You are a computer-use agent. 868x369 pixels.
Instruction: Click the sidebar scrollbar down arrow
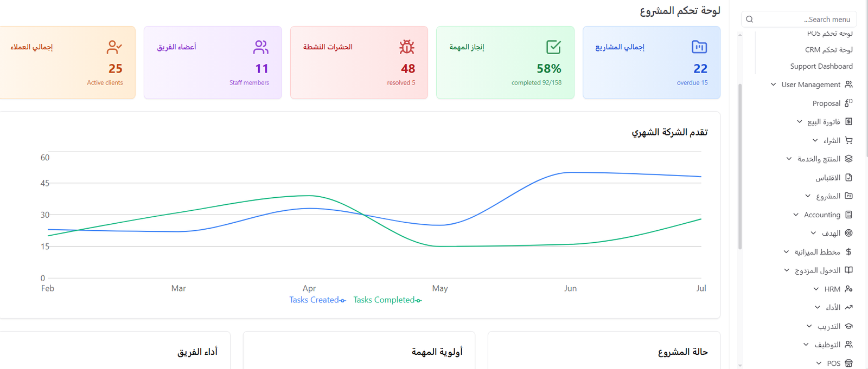[739, 366]
